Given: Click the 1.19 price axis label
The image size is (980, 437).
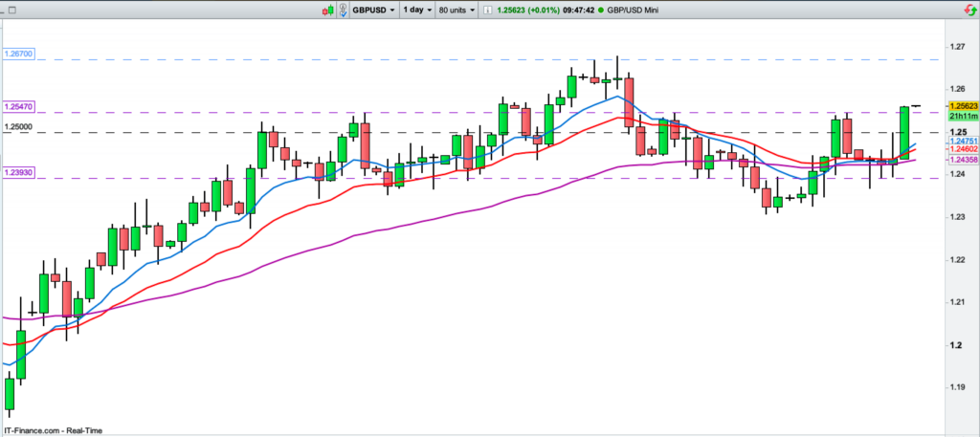Looking at the screenshot, I should [x=957, y=387].
